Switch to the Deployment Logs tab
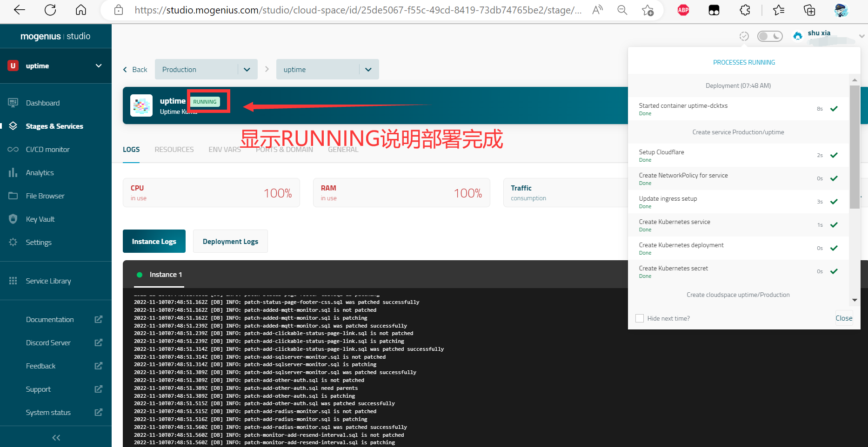Viewport: 868px width, 447px height. [x=230, y=241]
